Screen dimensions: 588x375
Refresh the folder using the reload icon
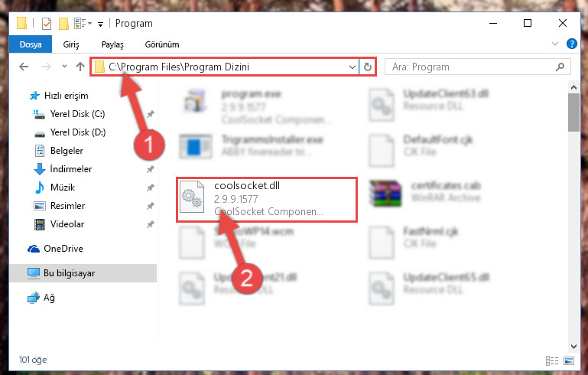368,67
